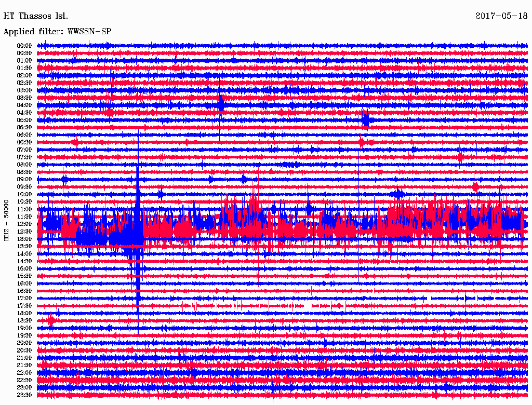Viewport: 532px width, 405px height.
Task: Select the 10:00 time label
Action: 24,194
